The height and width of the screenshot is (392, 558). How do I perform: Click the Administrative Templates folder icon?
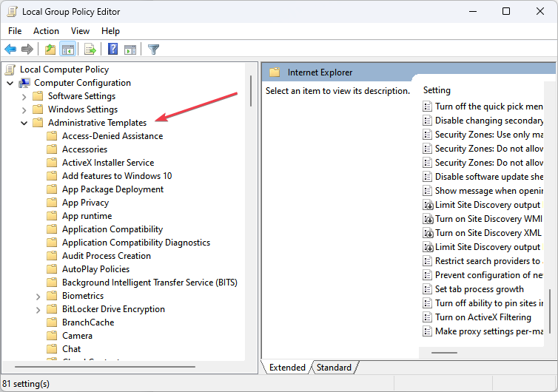point(38,122)
